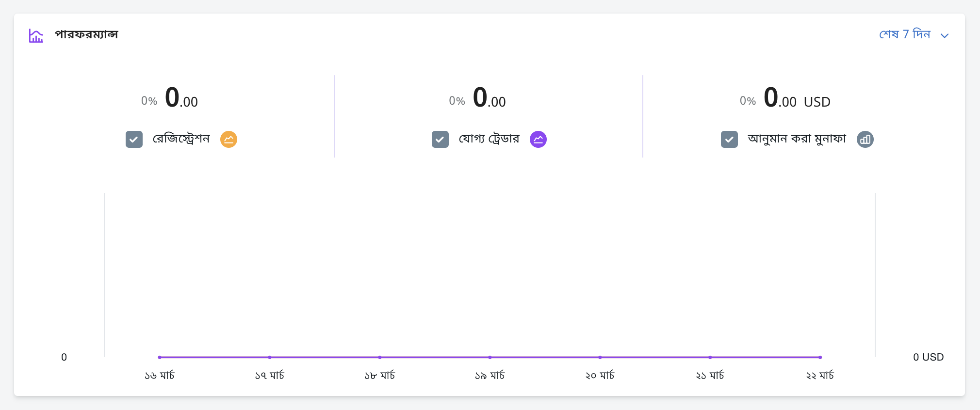Click the পারফরম্যান্স section title
The image size is (980, 410).
(x=86, y=34)
